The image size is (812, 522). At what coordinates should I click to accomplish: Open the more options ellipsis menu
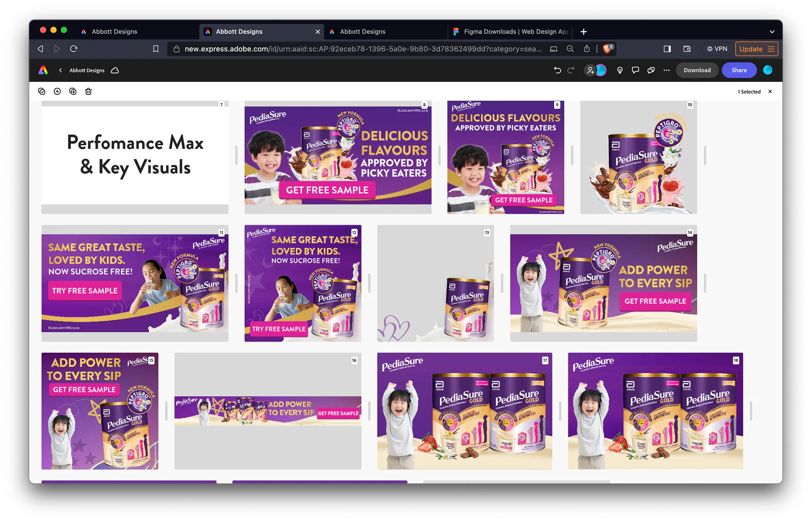point(666,70)
